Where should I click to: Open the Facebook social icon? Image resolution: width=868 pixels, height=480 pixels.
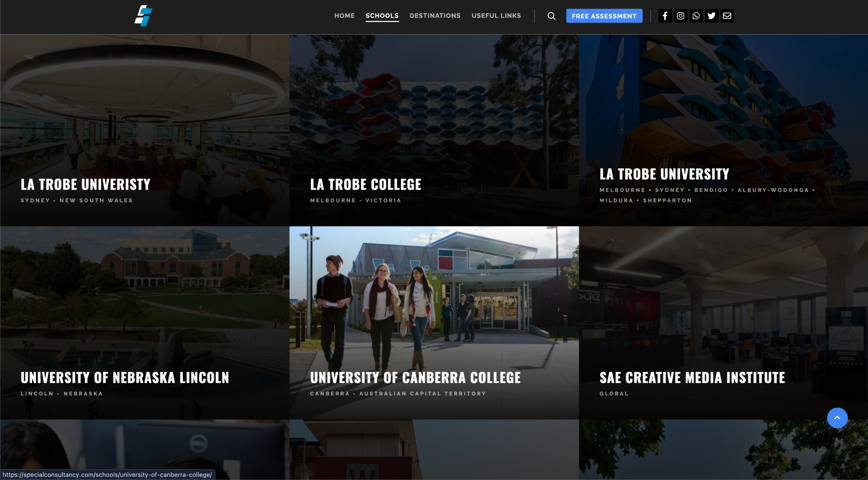click(x=665, y=16)
